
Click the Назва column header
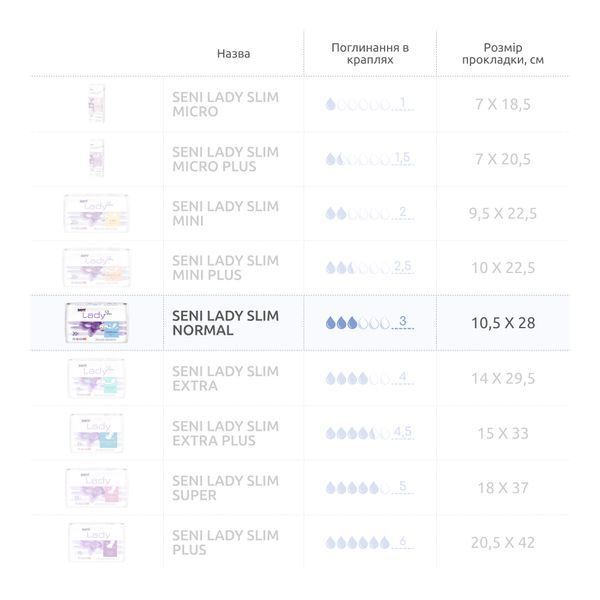[233, 54]
